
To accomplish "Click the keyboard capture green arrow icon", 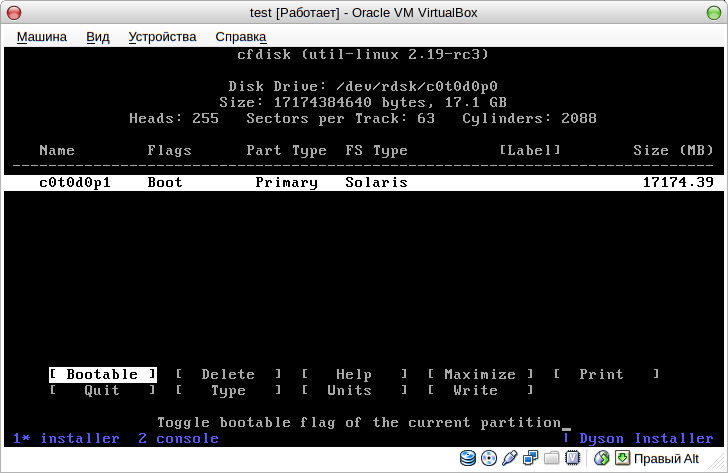I will (622, 458).
